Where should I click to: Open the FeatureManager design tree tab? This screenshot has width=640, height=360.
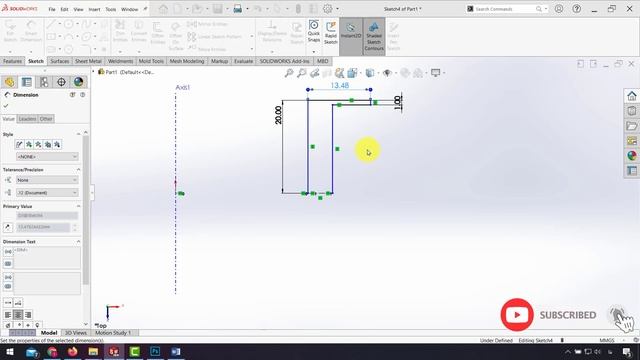9,82
